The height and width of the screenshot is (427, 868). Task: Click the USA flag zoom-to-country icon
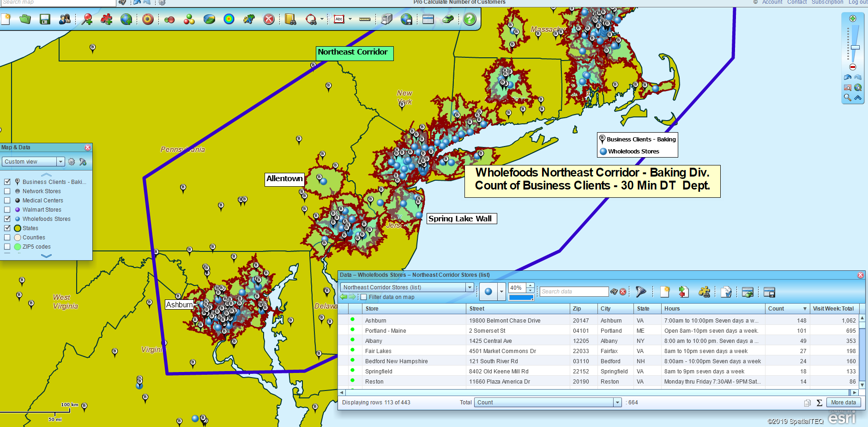(848, 87)
